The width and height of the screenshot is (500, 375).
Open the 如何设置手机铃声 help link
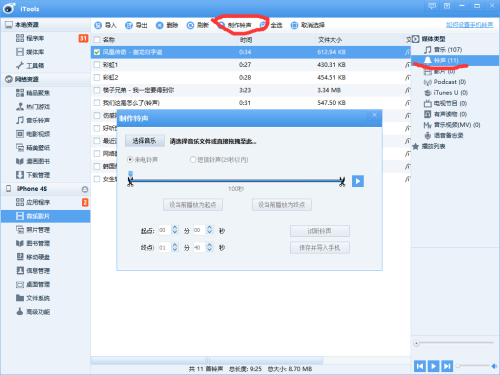pos(470,25)
